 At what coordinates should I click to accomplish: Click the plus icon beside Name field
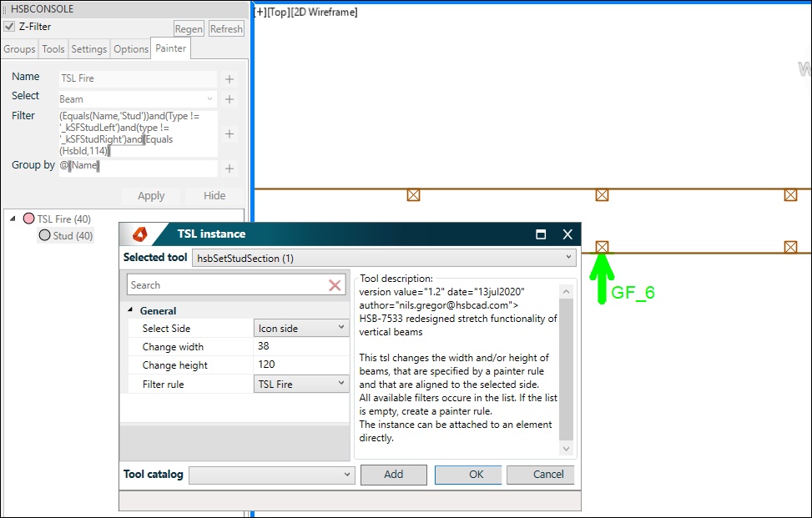click(229, 79)
